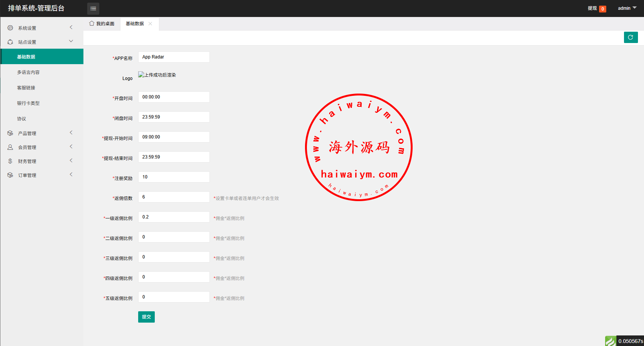Collapse the 站点设置 menu chevron
The height and width of the screenshot is (346, 644).
click(x=71, y=41)
